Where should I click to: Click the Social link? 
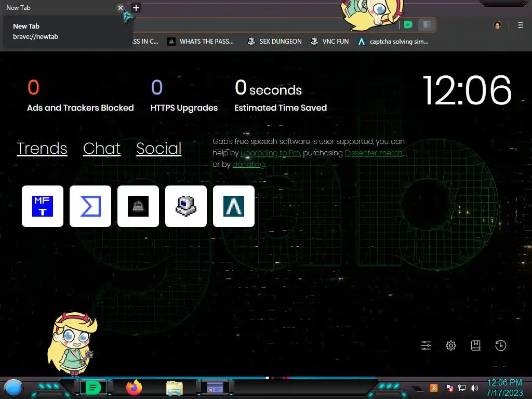pos(159,148)
